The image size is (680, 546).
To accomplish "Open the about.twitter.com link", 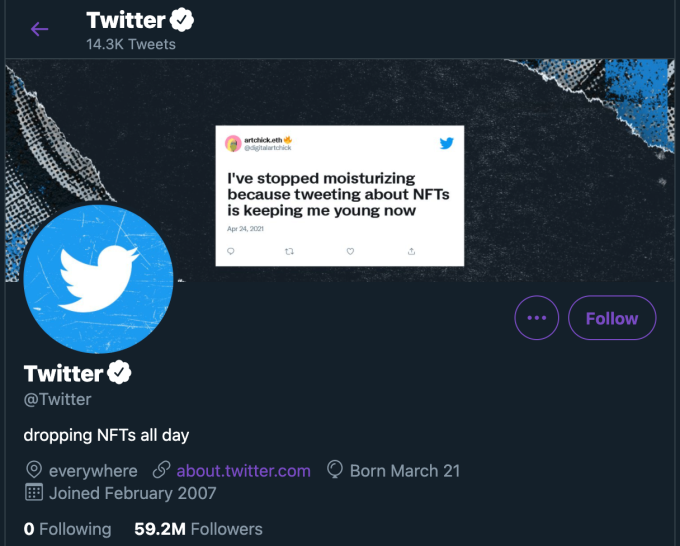I will point(243,470).
